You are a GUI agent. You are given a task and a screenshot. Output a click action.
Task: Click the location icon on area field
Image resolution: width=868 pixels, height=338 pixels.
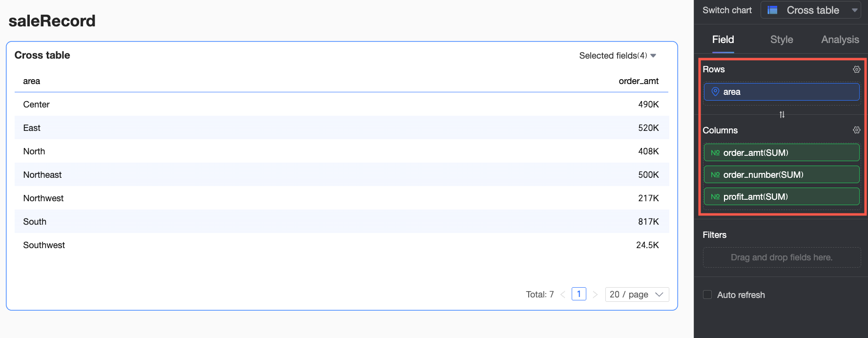point(715,92)
